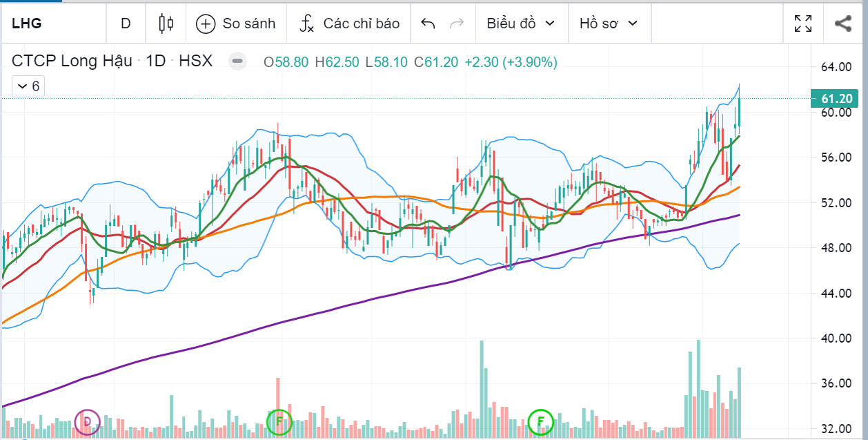The height and width of the screenshot is (440, 868).
Task: Open the candlestick chart style selector
Action: [x=166, y=23]
